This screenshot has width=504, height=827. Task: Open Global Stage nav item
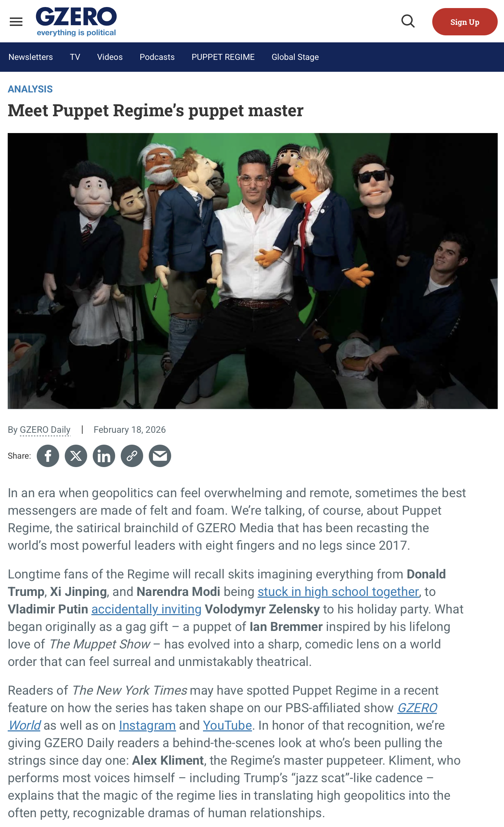click(x=295, y=57)
